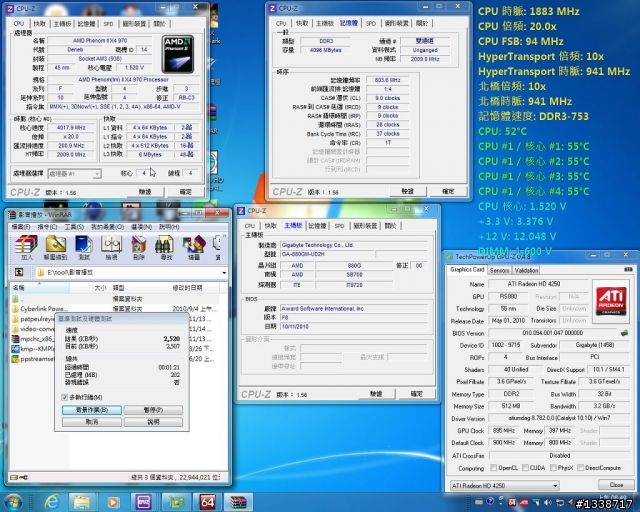Click the WinRAR View icon
The height and width of the screenshot is (512, 640).
click(110, 246)
